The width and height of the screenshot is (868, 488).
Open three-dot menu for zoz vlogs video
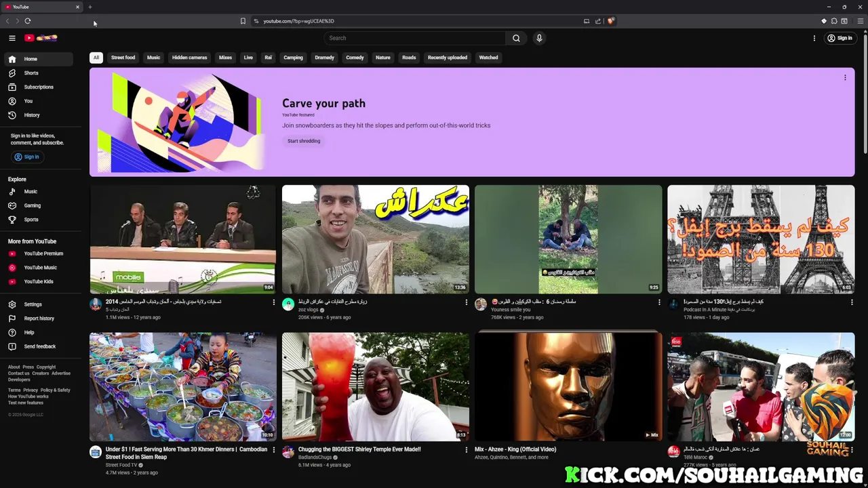(x=466, y=302)
